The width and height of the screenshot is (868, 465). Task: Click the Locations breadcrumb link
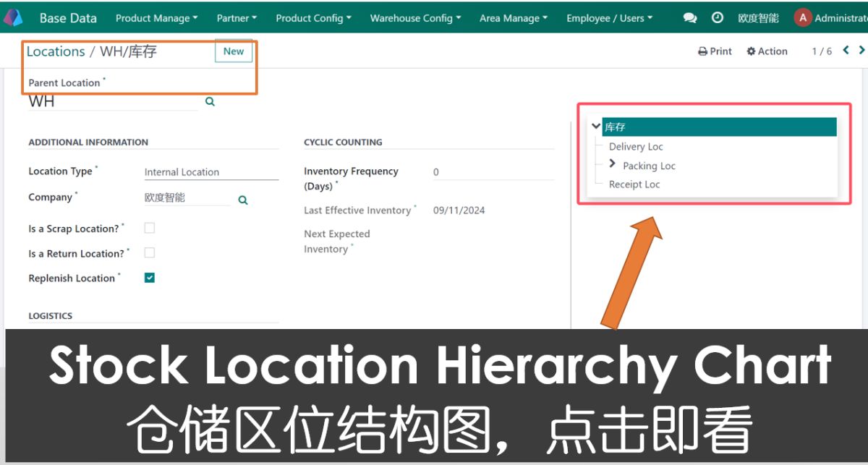(x=56, y=51)
